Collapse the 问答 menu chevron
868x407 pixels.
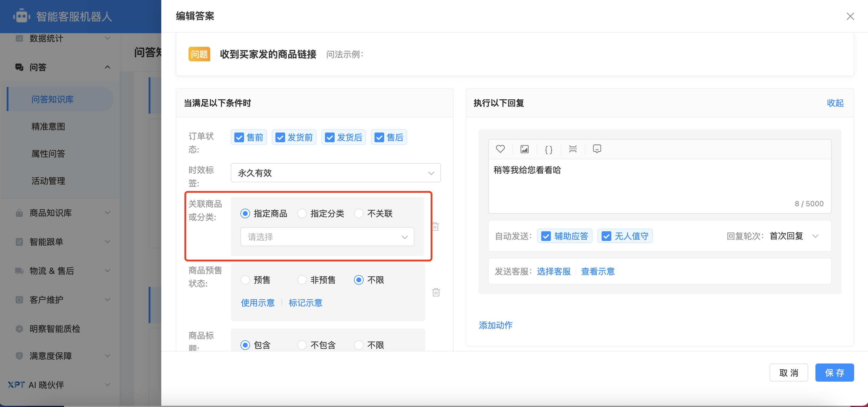coord(108,67)
